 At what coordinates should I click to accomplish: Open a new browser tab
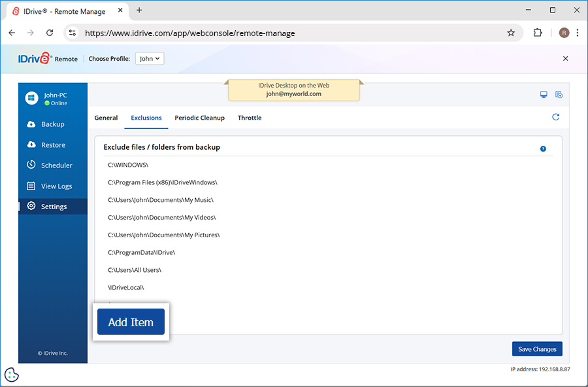[x=139, y=10]
